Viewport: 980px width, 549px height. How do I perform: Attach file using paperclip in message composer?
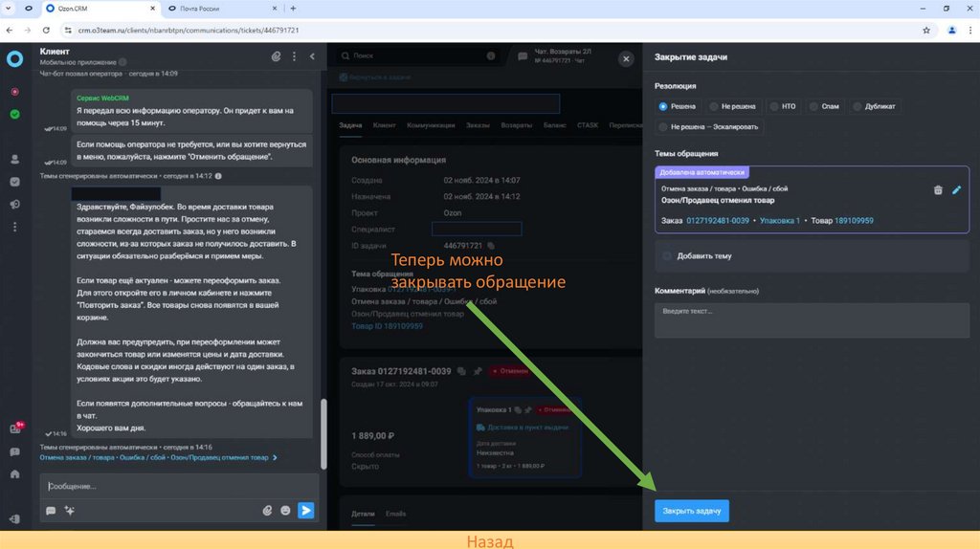267,511
